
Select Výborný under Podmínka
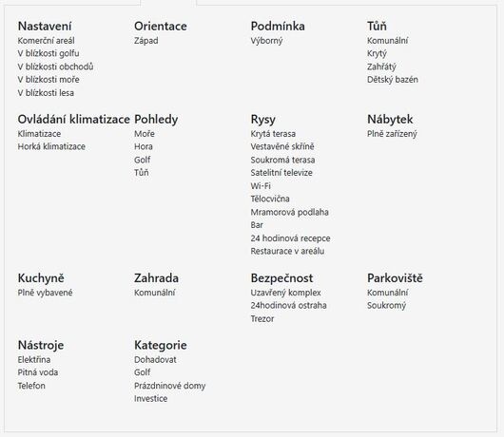tap(266, 41)
